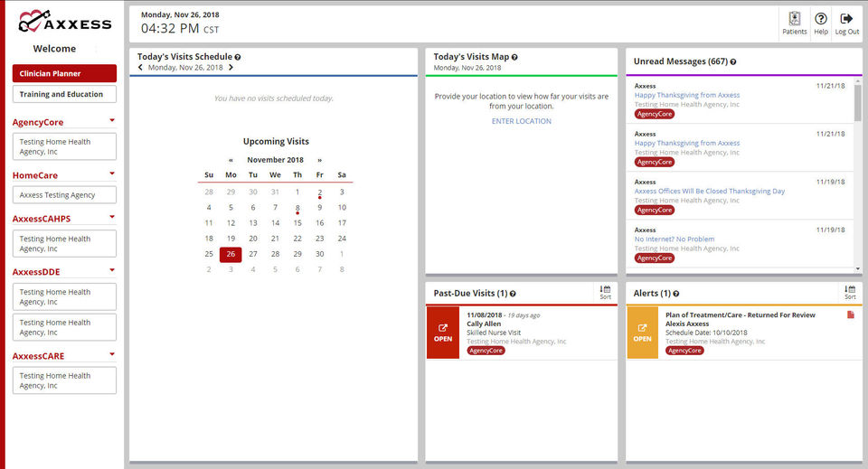Select second Testing Home Health Agency under AxxessDDE
This screenshot has height=469, width=868.
tap(65, 327)
